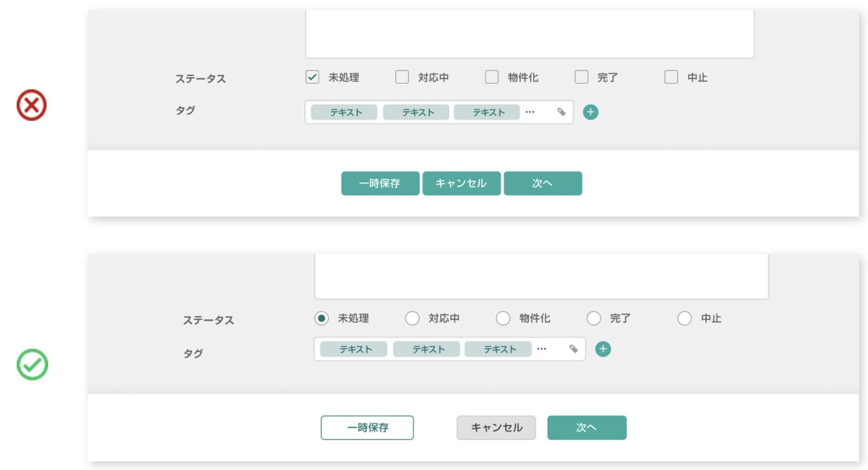868x470 pixels.
Task: Click the tag label icon in lower タグ field
Action: point(574,349)
